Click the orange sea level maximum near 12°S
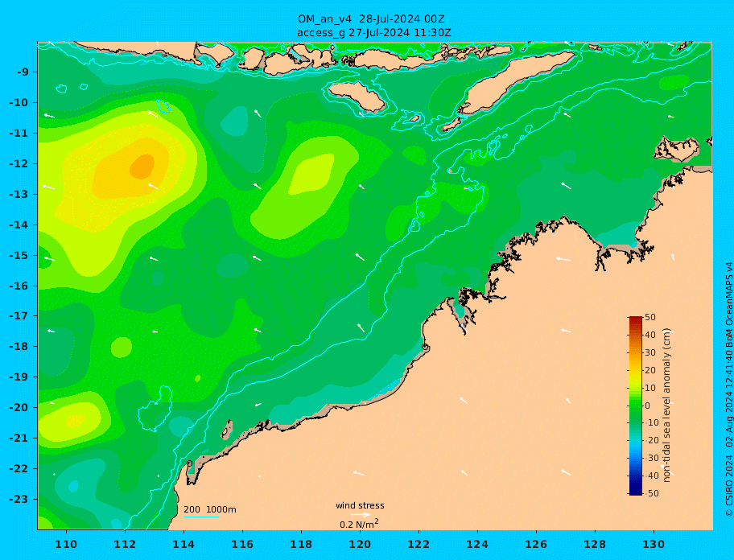 click(142, 167)
